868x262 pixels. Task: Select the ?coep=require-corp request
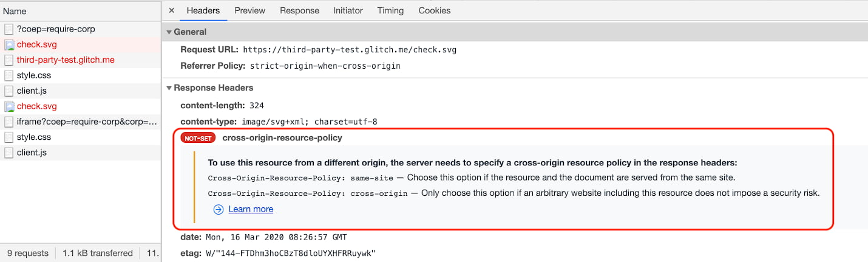56,29
